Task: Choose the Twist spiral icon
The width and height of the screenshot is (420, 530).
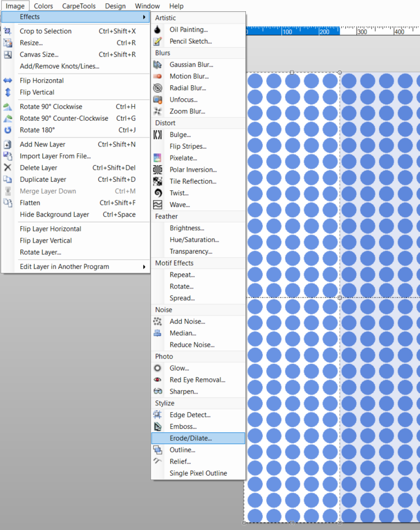Action: (158, 193)
